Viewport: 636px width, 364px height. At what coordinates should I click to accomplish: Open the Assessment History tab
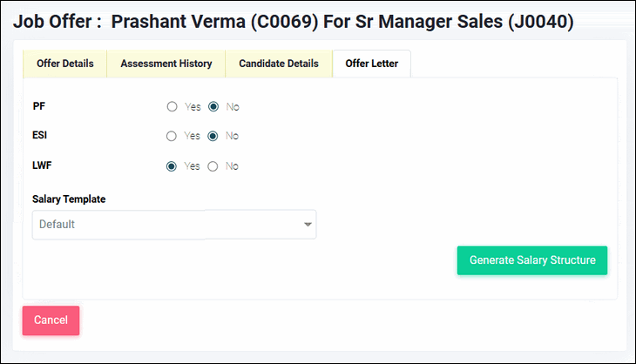click(x=166, y=64)
